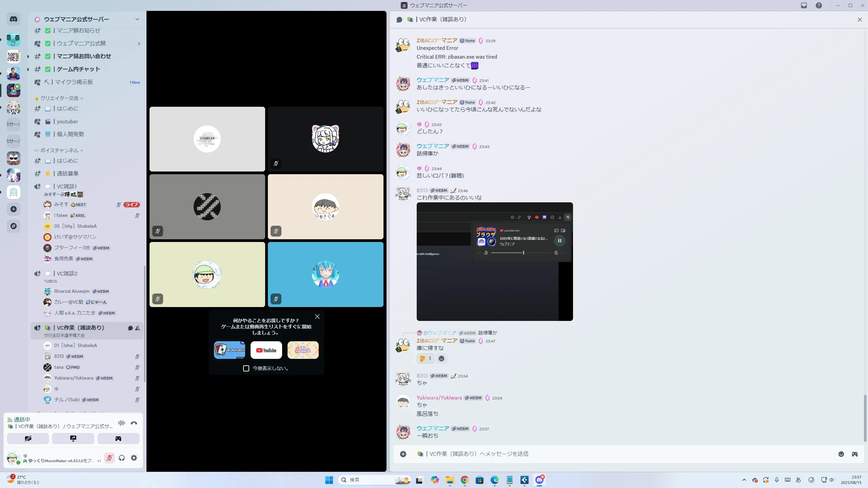Click the inbox icon in the title bar

click(x=804, y=5)
